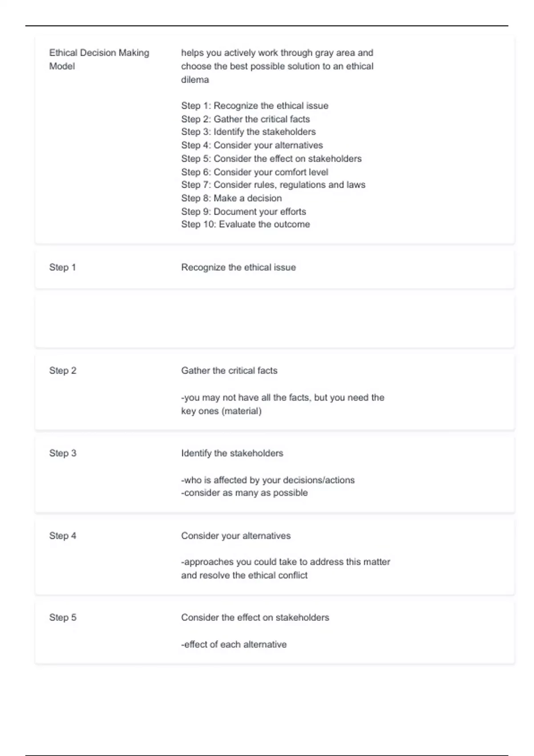This screenshot has height=756, width=534.
Task: Click the "effect of each alternative" note
Action: [x=234, y=644]
